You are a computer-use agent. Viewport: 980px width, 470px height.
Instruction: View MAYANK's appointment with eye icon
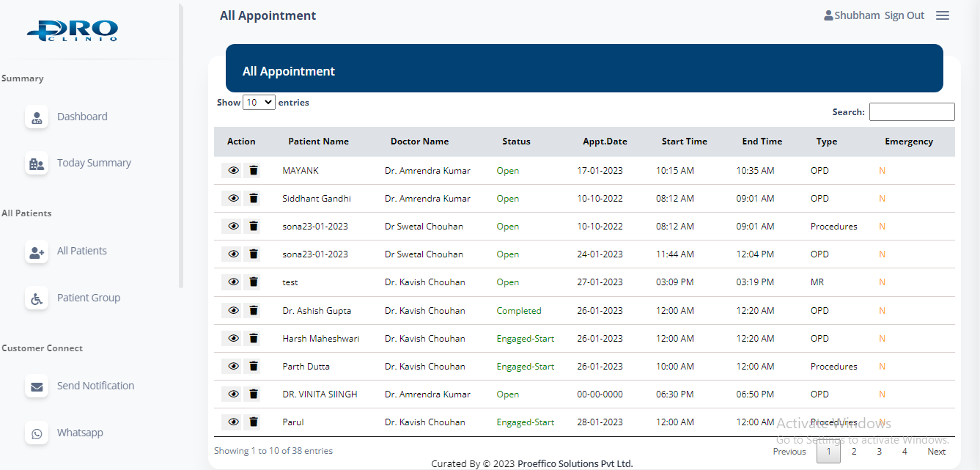[x=233, y=171]
